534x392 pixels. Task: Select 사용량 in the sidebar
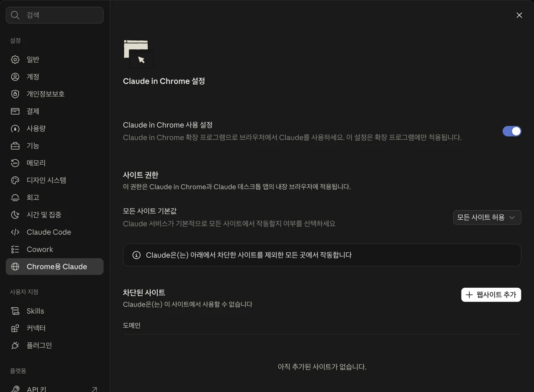click(55, 128)
